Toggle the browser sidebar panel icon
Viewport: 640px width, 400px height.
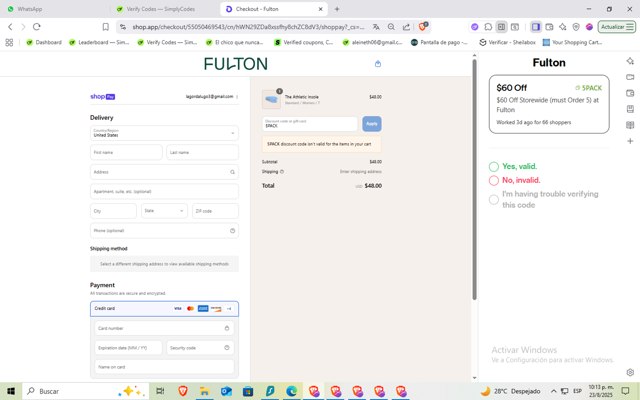536,27
